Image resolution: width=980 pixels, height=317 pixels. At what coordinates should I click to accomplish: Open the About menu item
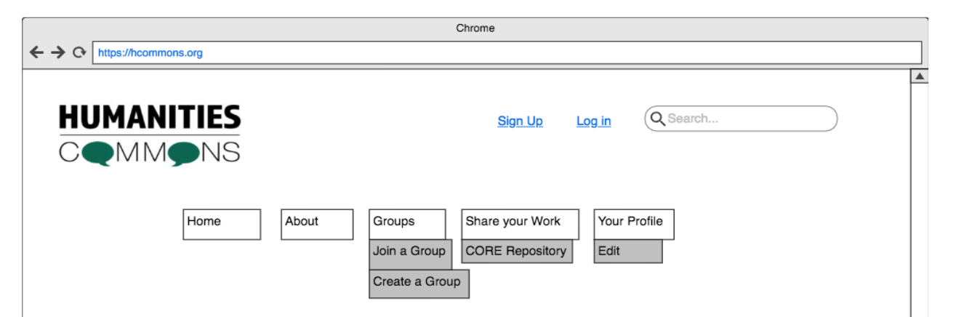(x=317, y=225)
